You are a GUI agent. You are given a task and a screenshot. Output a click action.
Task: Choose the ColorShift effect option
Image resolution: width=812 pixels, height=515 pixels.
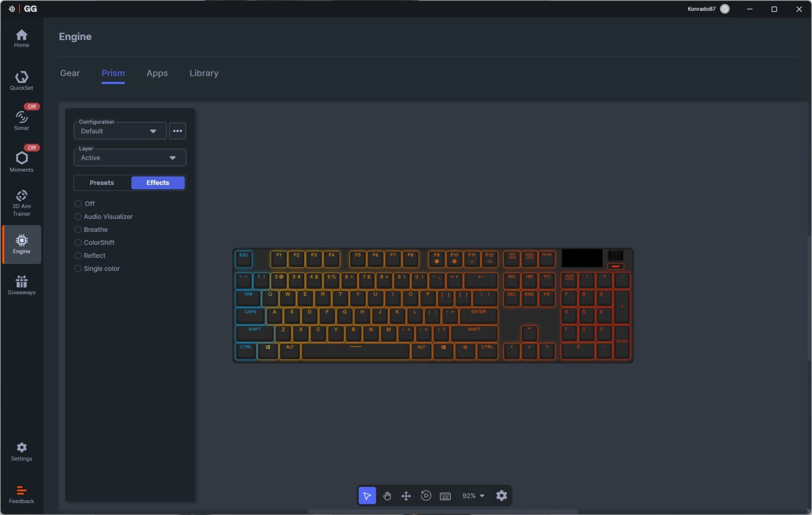pos(78,243)
